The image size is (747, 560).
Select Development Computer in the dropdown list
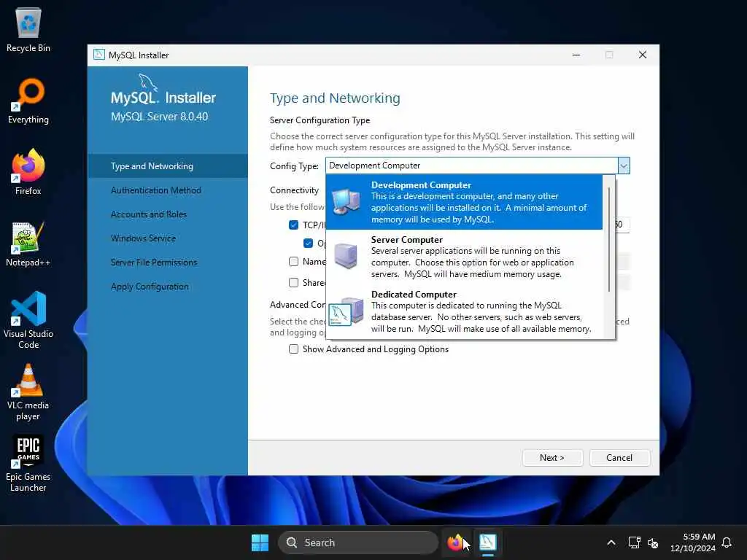click(x=464, y=203)
